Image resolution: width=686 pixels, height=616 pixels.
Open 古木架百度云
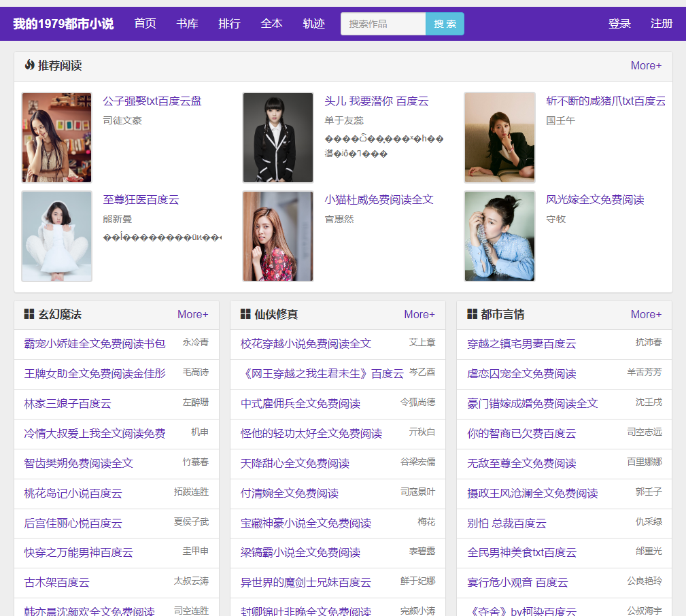(57, 582)
